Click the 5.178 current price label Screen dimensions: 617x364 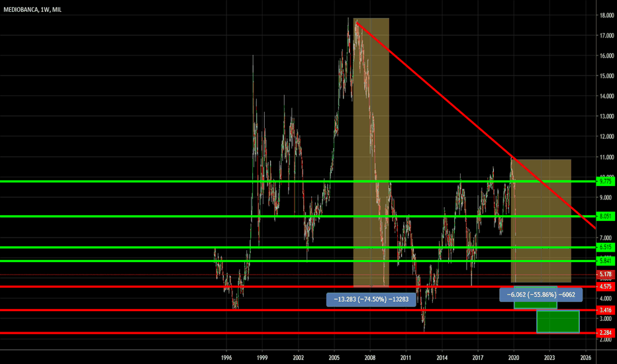click(606, 274)
